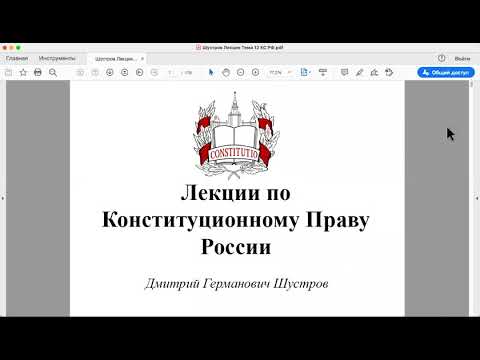Expand the right side panel arrow

[477, 198]
